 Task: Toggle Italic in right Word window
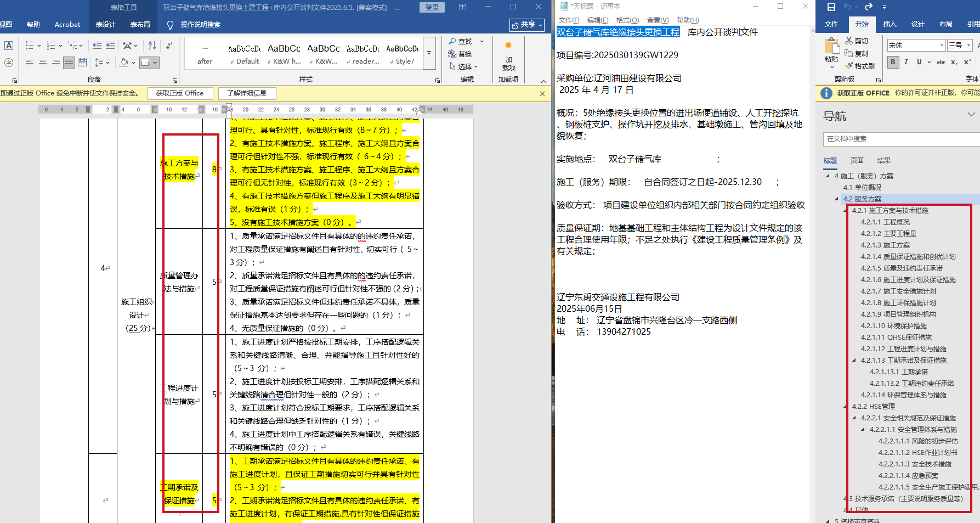tap(906, 62)
